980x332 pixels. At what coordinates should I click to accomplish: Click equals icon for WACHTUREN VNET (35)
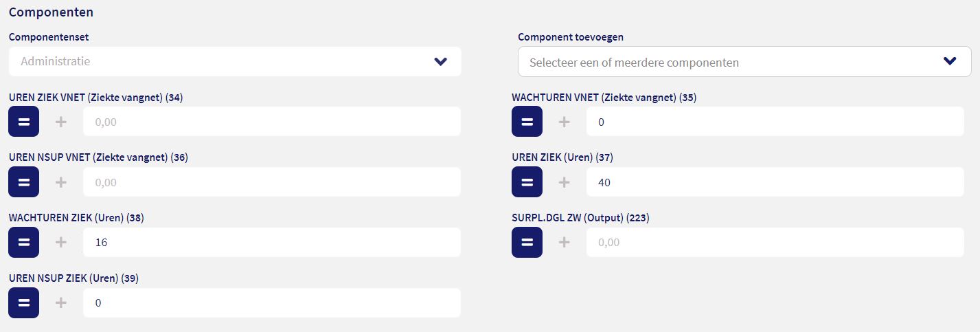527,122
